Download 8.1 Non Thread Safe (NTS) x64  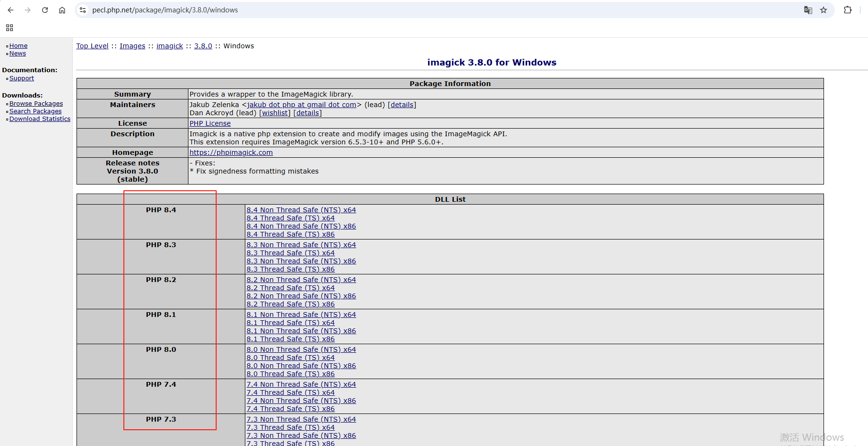pyautogui.click(x=301, y=315)
